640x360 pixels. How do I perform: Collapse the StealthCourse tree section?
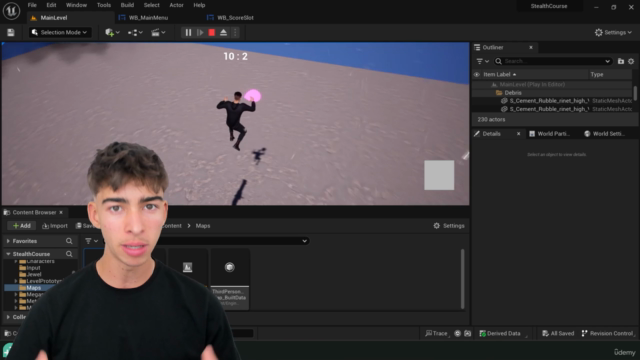coord(8,254)
